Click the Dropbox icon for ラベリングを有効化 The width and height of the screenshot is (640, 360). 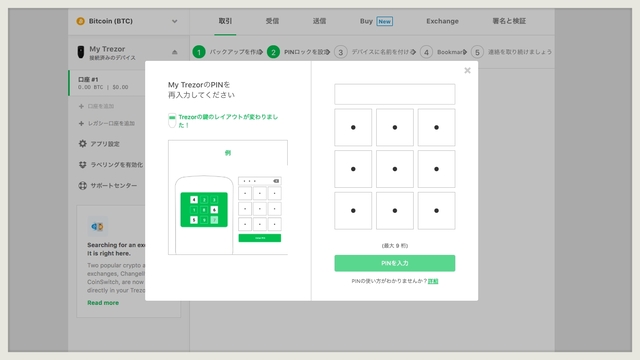[x=82, y=164]
